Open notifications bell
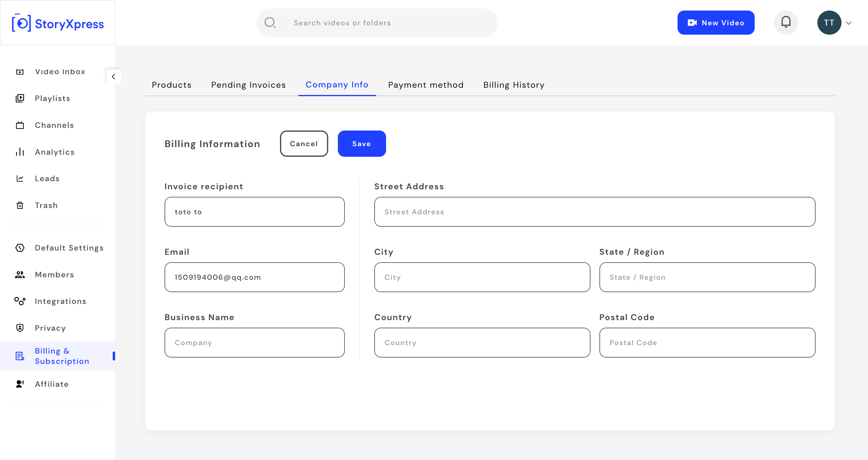This screenshot has width=868, height=460. click(x=786, y=22)
